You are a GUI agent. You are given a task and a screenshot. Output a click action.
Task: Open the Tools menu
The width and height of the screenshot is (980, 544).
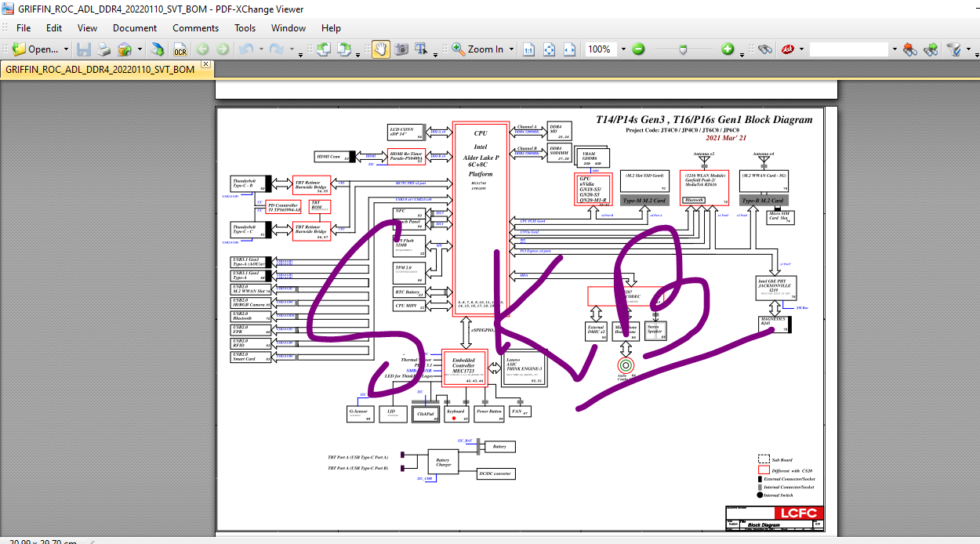click(x=245, y=27)
